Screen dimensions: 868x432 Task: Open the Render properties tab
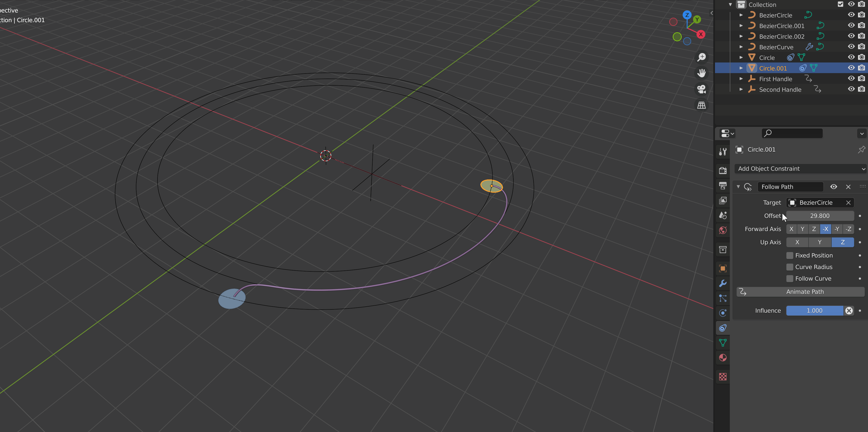click(723, 170)
